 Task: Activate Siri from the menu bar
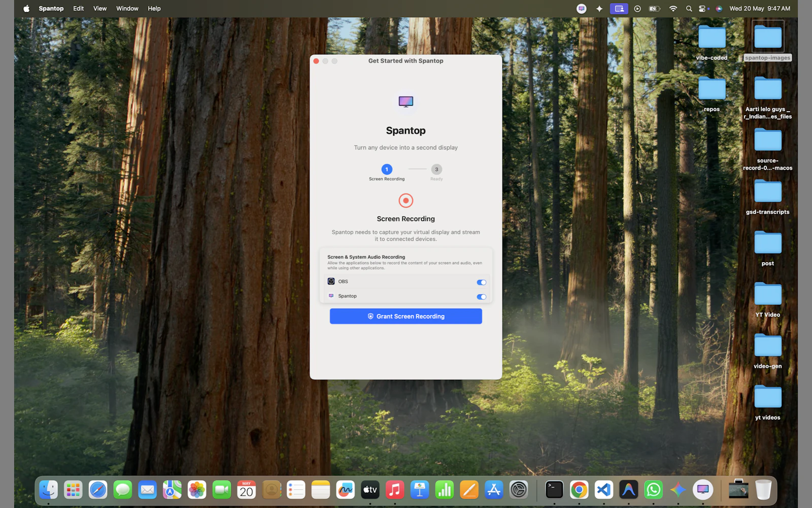(719, 9)
